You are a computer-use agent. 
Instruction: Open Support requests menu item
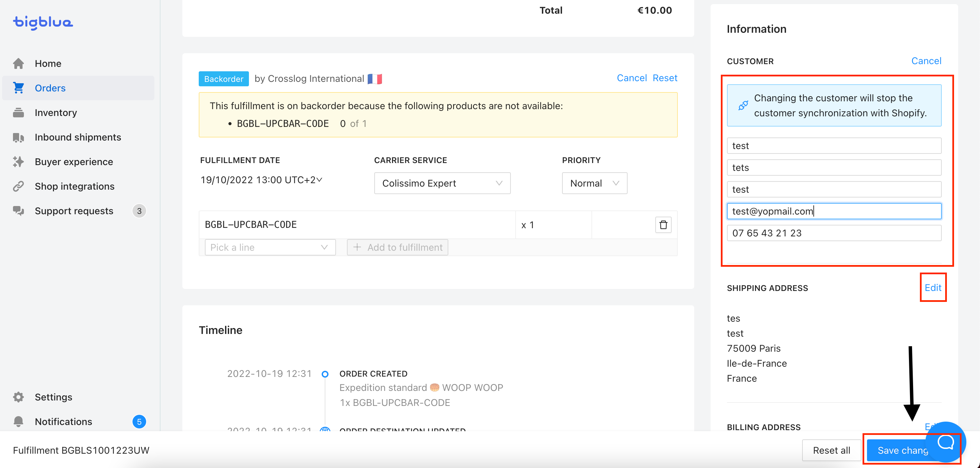pos(74,211)
